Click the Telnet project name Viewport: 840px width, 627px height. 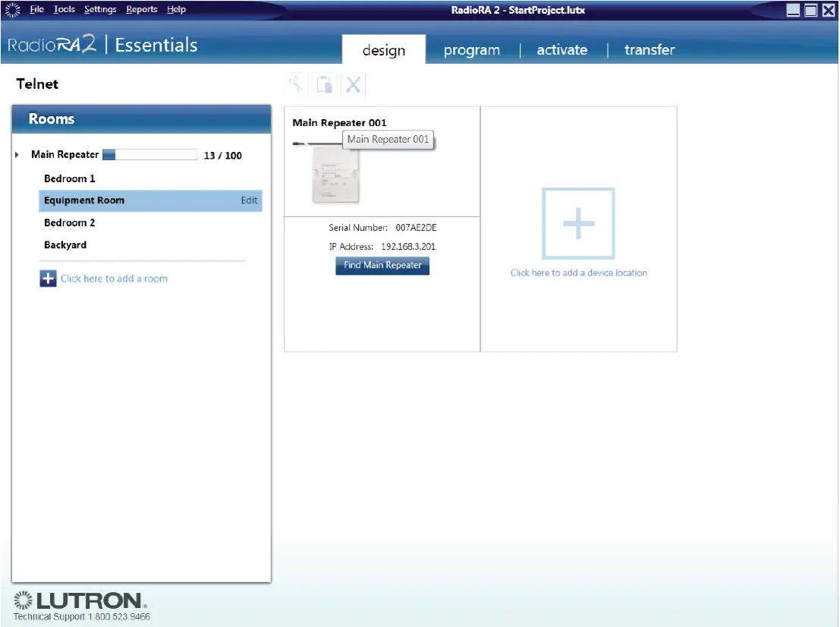coord(37,83)
